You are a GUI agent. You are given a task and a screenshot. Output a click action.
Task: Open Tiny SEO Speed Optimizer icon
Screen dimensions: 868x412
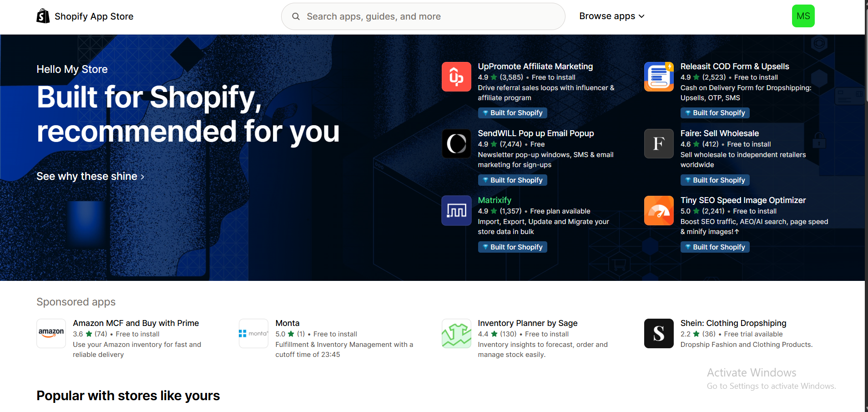pos(659,210)
